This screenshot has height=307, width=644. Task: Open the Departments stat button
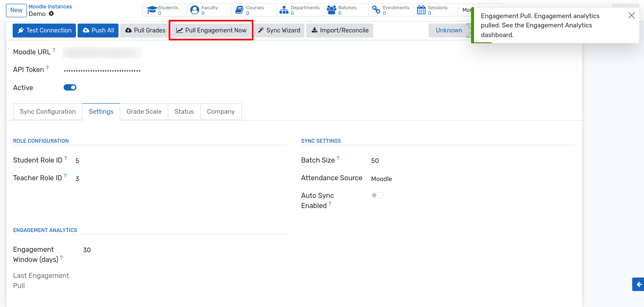click(x=300, y=10)
